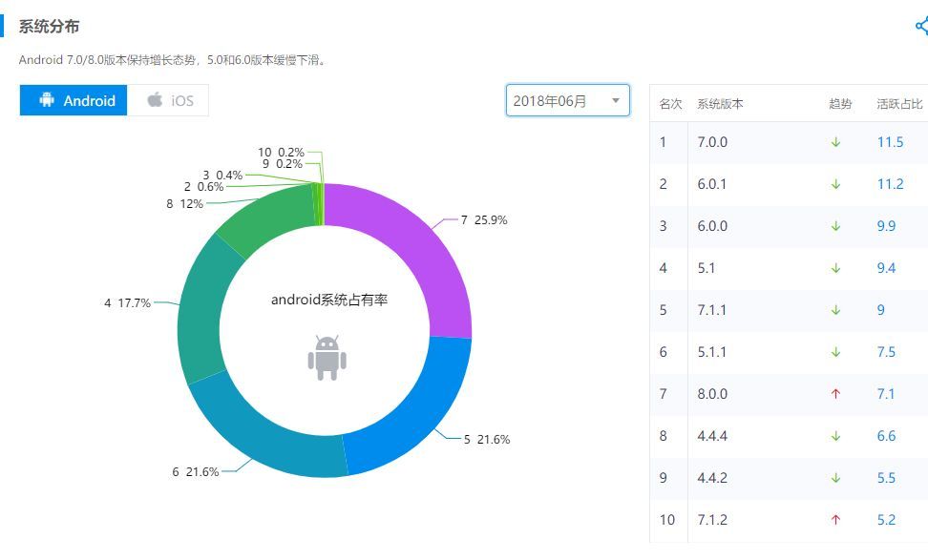Switch to the iOS tab
This screenshot has height=560, width=928.
coord(168,100)
